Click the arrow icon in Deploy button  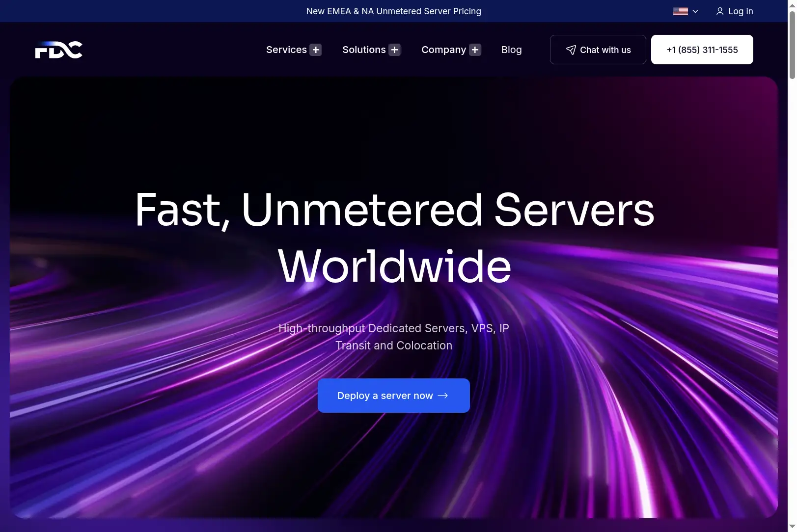click(x=443, y=396)
